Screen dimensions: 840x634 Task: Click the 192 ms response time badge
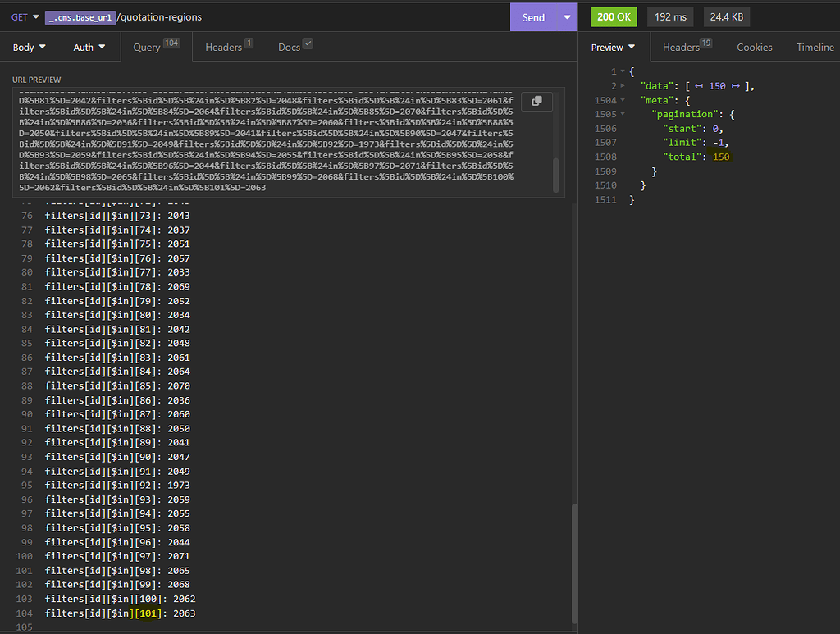[671, 17]
